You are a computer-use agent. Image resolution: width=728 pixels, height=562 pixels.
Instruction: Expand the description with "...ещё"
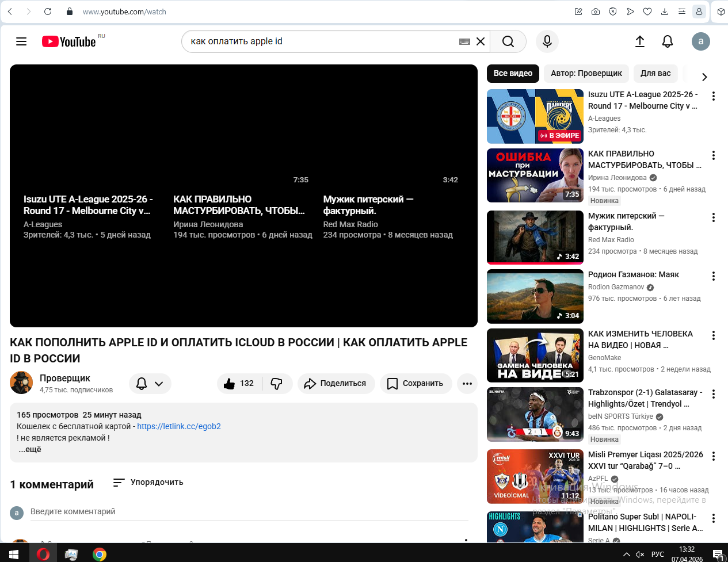[x=29, y=449]
